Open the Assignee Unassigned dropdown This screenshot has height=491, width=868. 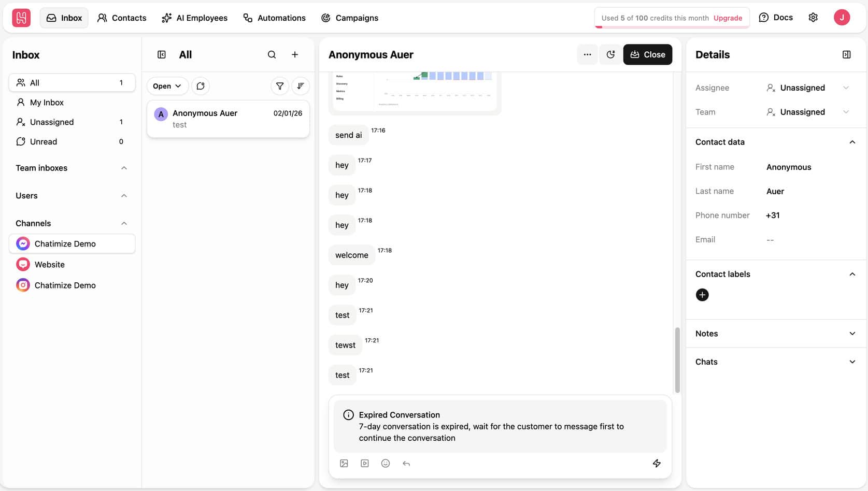click(x=807, y=88)
